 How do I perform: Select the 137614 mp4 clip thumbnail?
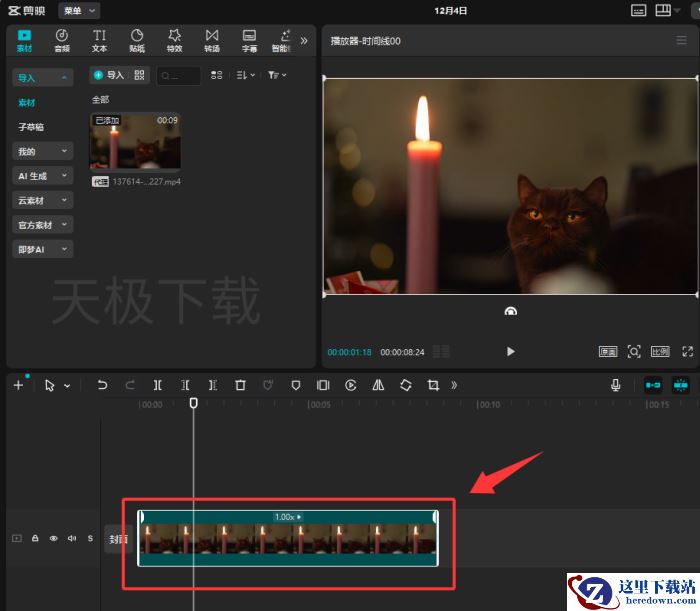pos(135,141)
